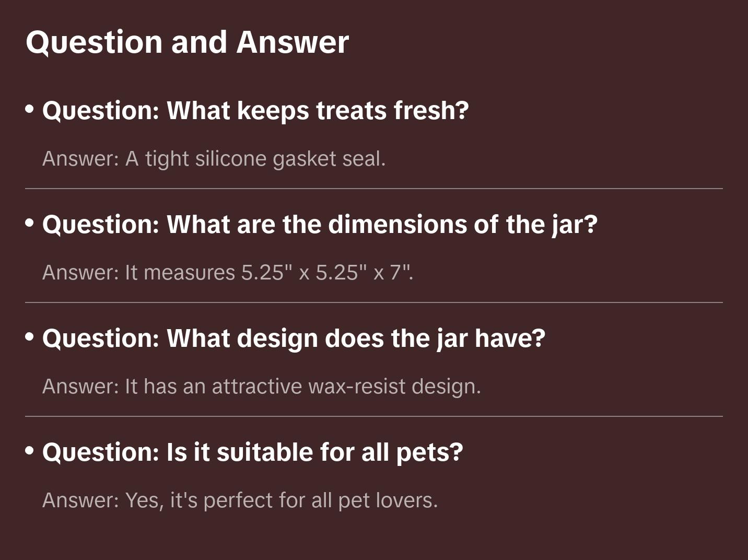
Task: Click the wax-resist design answer line
Action: [261, 387]
